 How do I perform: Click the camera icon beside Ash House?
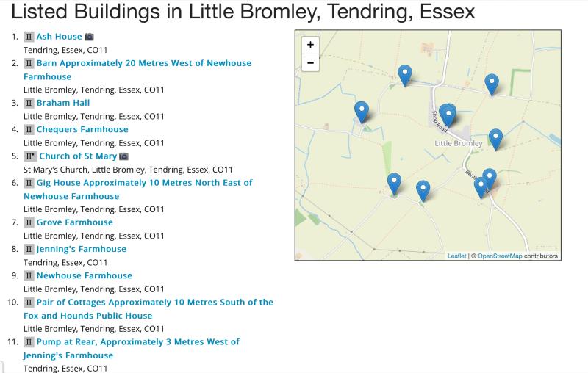pos(90,37)
